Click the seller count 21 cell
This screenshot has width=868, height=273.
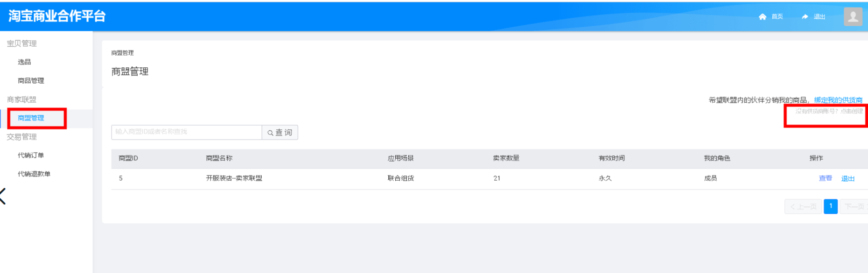coord(497,178)
